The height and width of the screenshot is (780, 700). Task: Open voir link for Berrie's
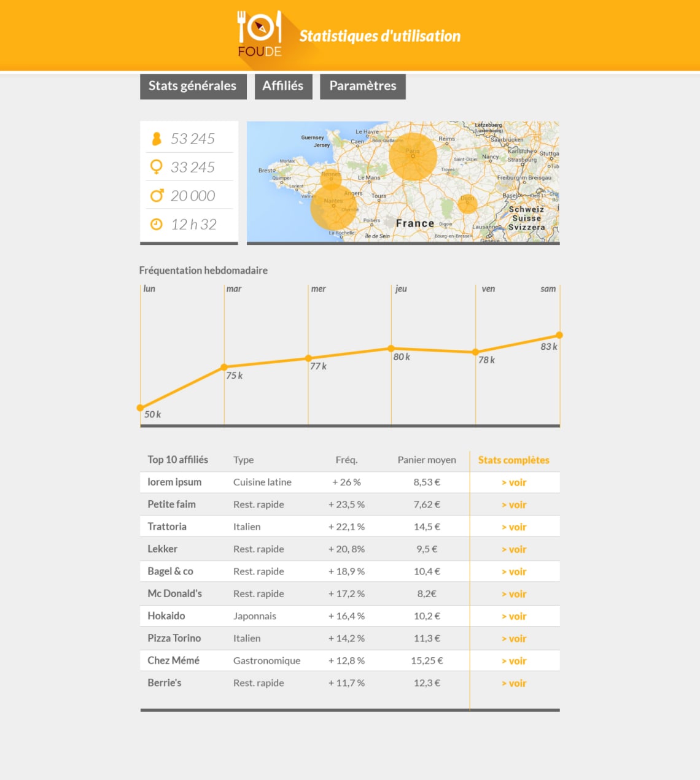514,684
